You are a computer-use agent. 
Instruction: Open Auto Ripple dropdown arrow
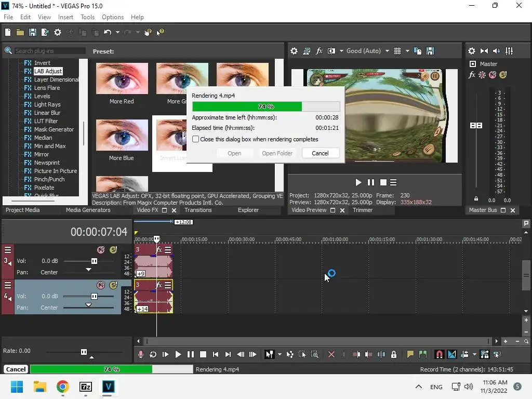(x=474, y=354)
